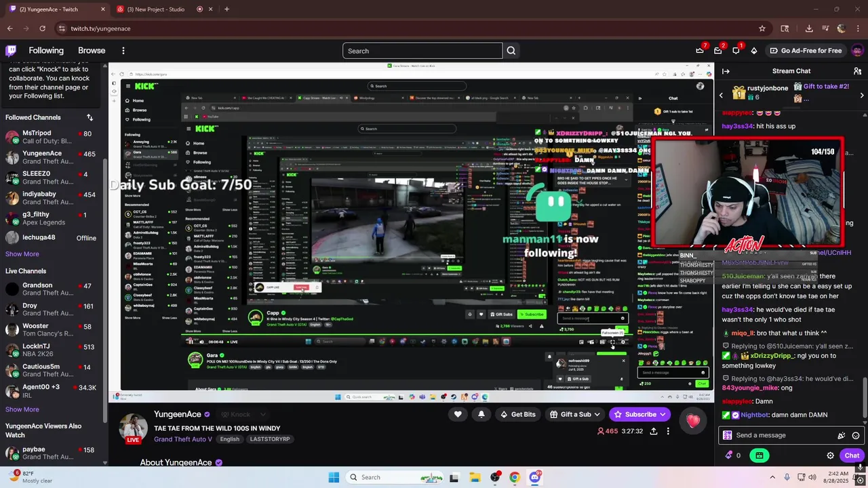Open Chrome's three-dot menu
The width and height of the screenshot is (868, 488).
tap(857, 28)
